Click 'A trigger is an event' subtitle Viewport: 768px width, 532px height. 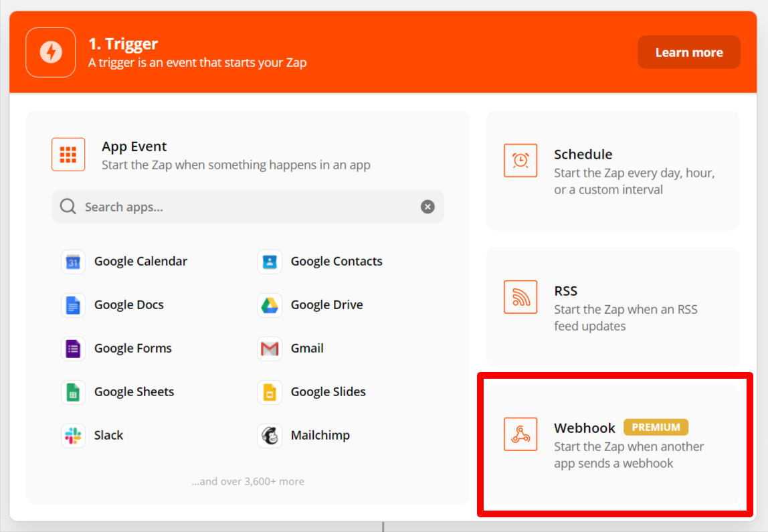(x=197, y=63)
